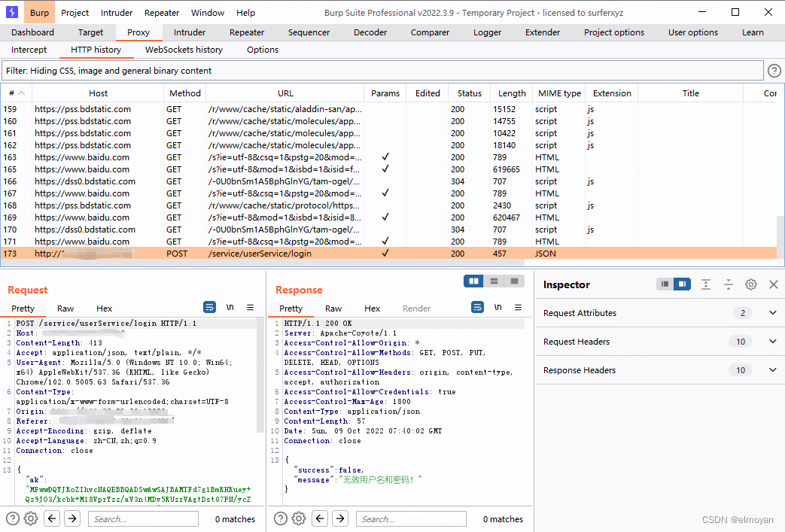Open the Response panel hamburger menu
Image resolution: width=785 pixels, height=532 pixels.
pyautogui.click(x=518, y=307)
